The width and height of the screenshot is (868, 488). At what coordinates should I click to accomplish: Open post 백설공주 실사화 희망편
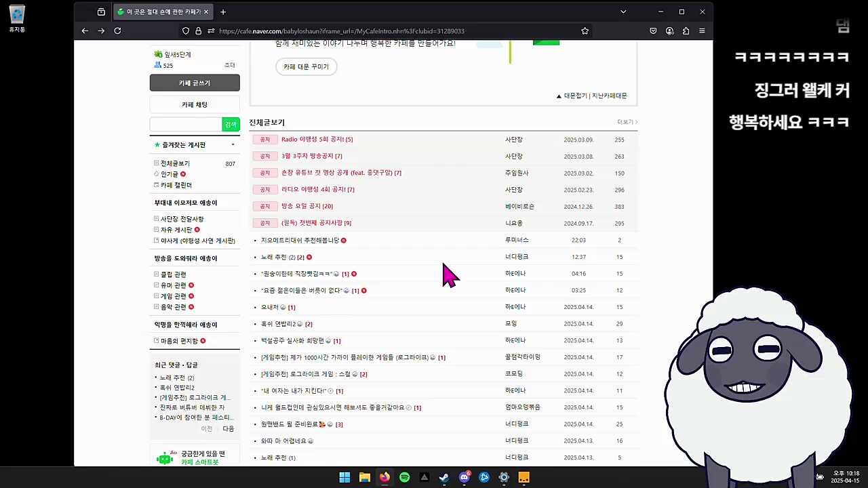pyautogui.click(x=292, y=340)
